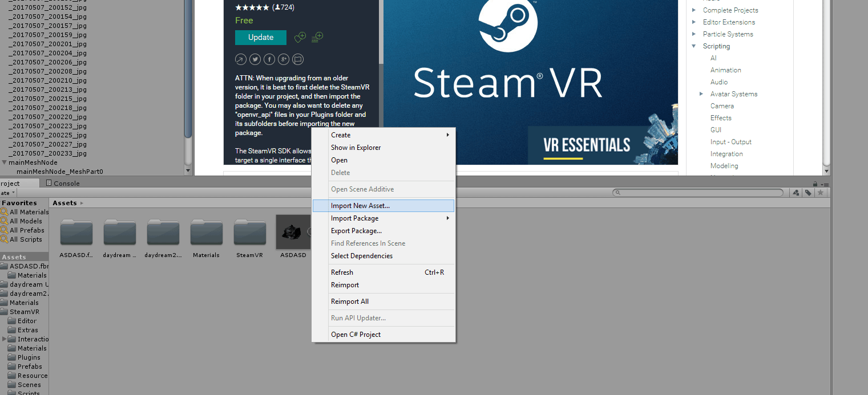Screen dimensions: 868x395
Task: Click the hierarchy panel vertical scrollbar
Action: coord(188,68)
